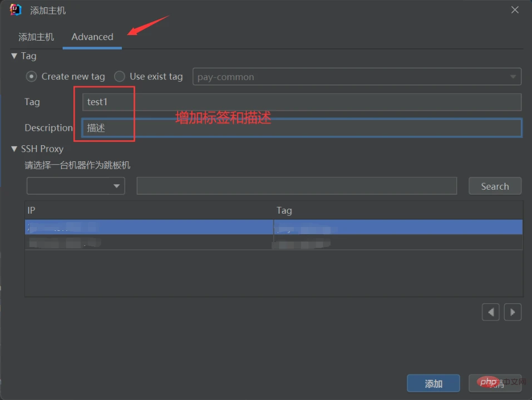The image size is (532, 400).
Task: Go to next page with right arrow
Action: 513,312
